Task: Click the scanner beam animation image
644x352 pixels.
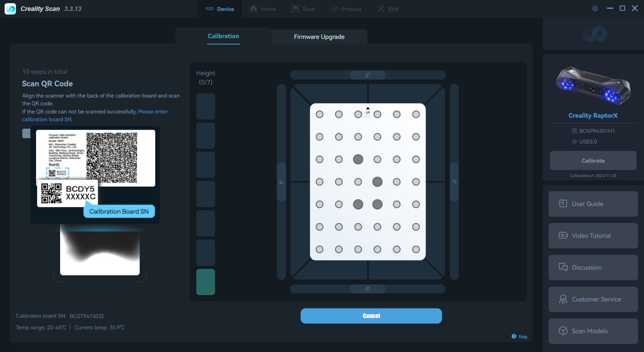Action: [x=100, y=250]
